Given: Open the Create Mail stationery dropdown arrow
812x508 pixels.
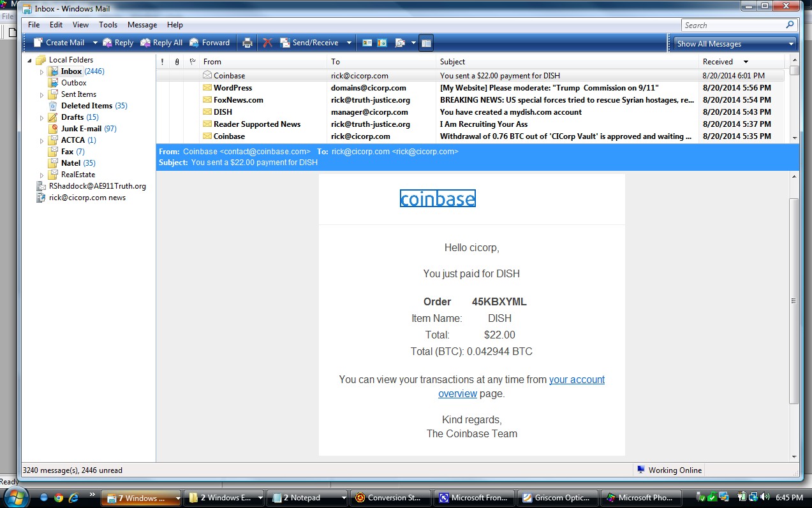Looking at the screenshot, I should (95, 43).
